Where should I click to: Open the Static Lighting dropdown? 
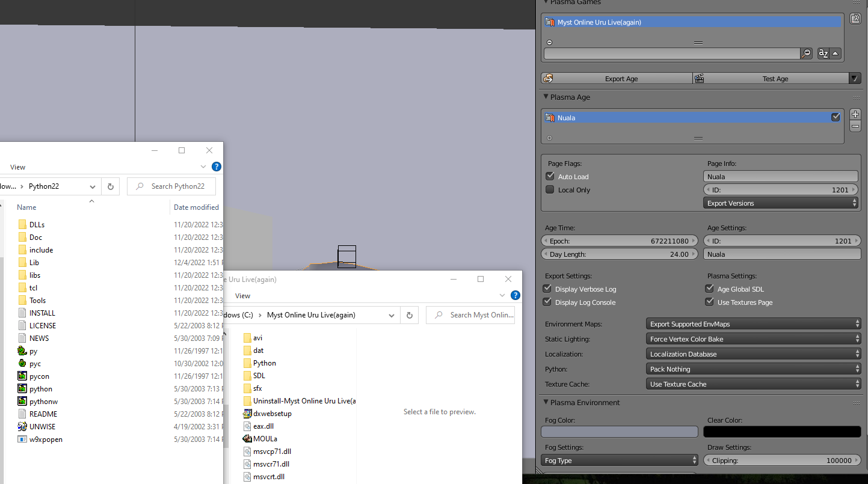tap(754, 339)
